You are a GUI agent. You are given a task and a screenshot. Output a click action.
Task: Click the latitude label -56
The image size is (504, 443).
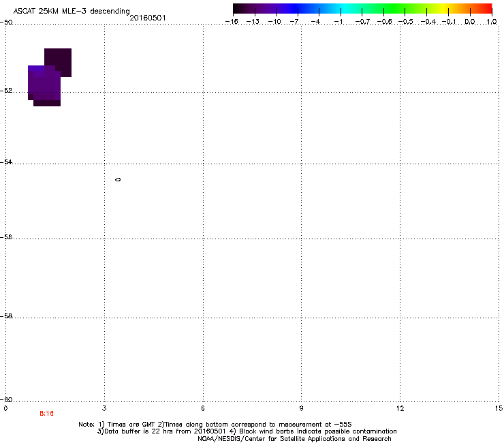point(6,236)
